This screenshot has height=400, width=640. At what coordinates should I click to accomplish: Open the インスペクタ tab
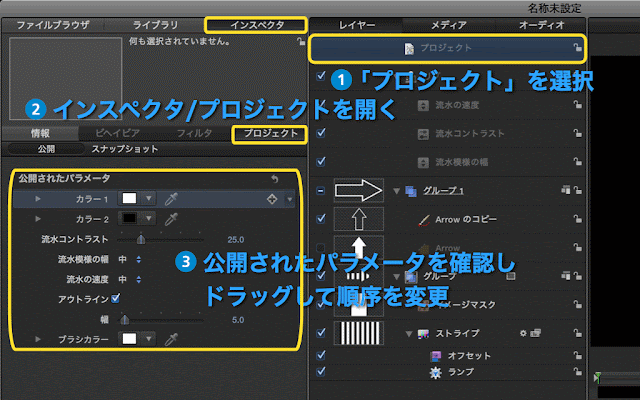[x=257, y=25]
